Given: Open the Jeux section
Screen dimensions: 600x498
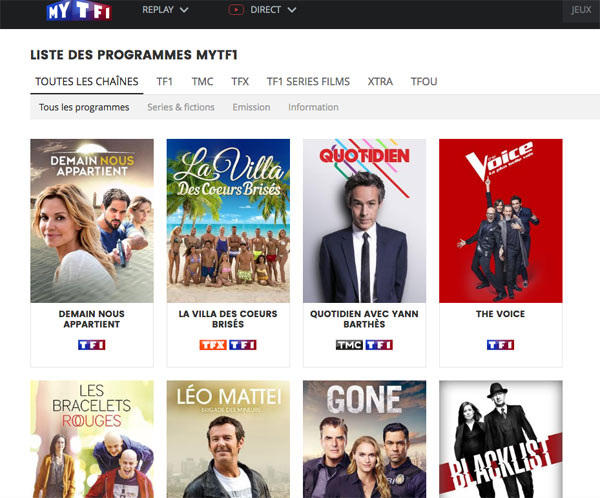Looking at the screenshot, I should click(x=580, y=11).
